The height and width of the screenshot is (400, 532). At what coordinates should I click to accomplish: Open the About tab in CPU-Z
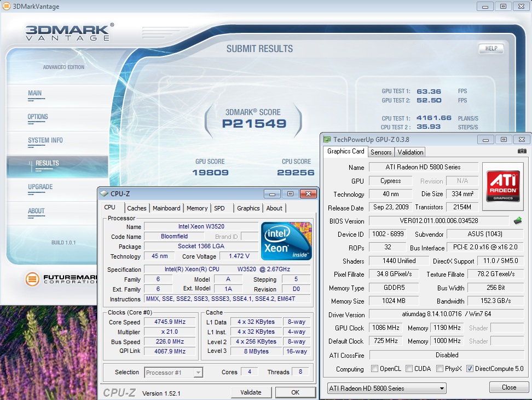pyautogui.click(x=274, y=208)
